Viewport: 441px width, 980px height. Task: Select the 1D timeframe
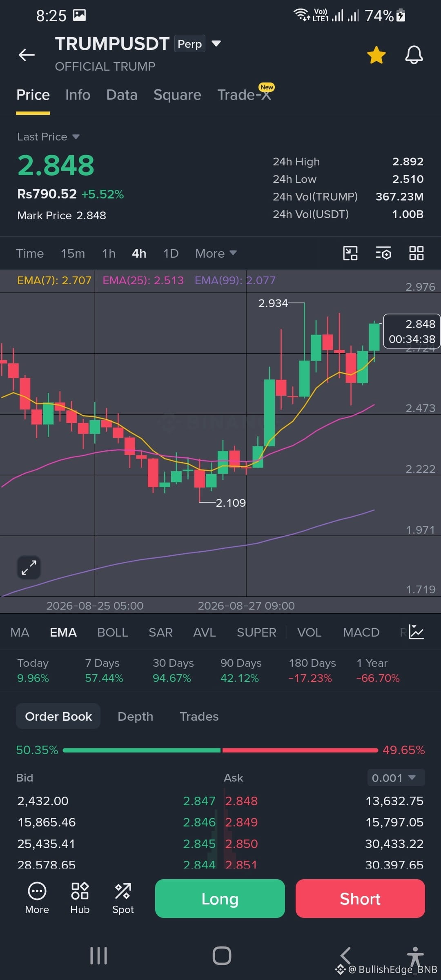171,254
